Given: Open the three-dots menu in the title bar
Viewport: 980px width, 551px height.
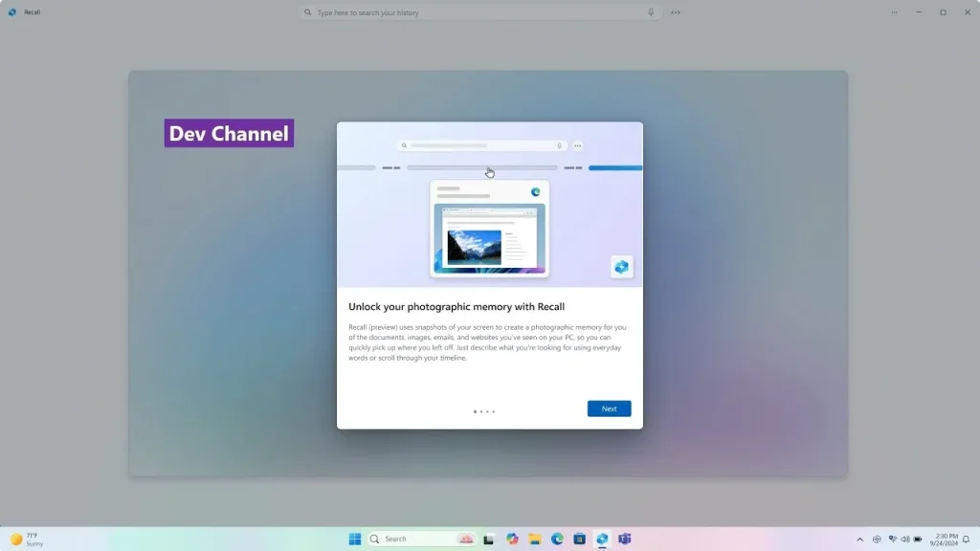Looking at the screenshot, I should click(x=895, y=12).
